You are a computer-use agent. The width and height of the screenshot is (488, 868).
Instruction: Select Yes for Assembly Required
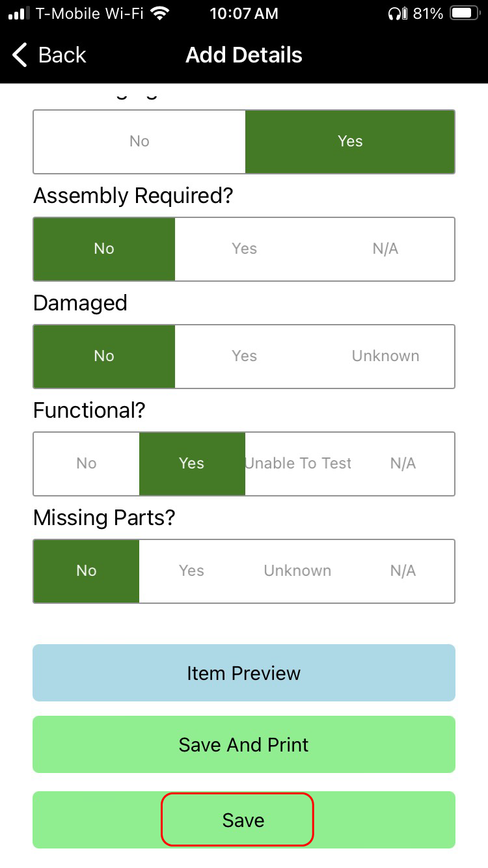pos(245,249)
